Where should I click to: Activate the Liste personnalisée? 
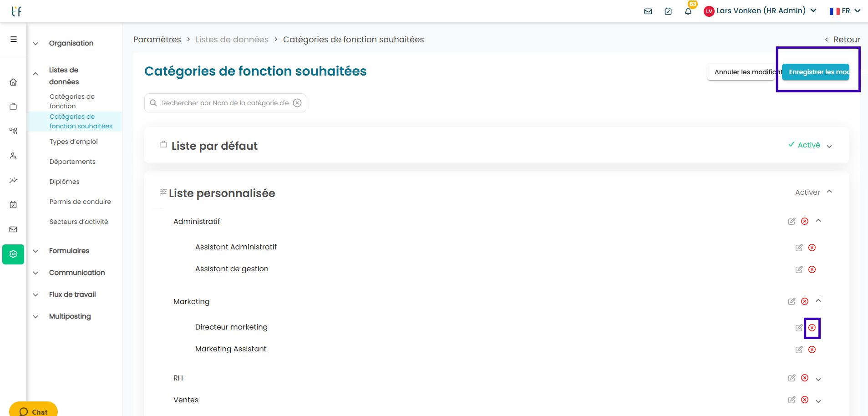[x=807, y=193]
